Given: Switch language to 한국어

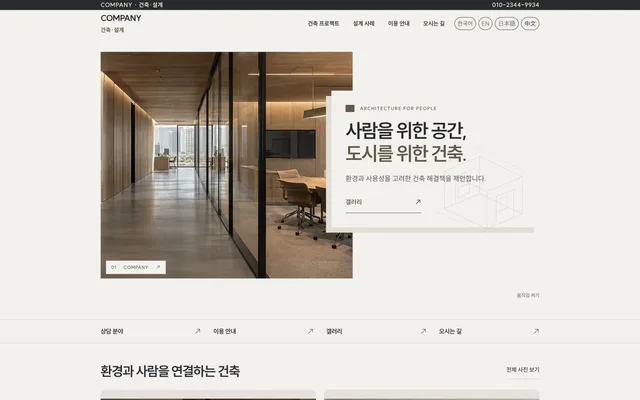Looking at the screenshot, I should (465, 24).
